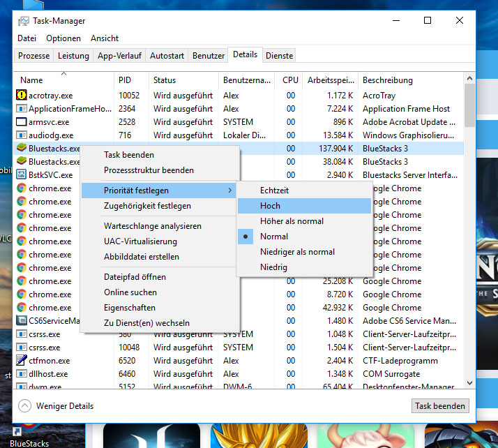Select the COM Surrogate description cell

(391, 374)
